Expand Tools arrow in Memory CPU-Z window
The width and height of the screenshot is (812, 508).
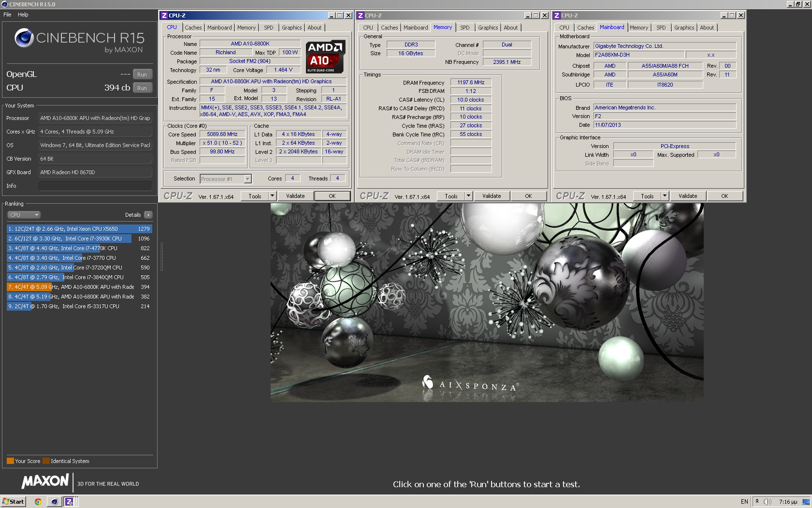468,196
